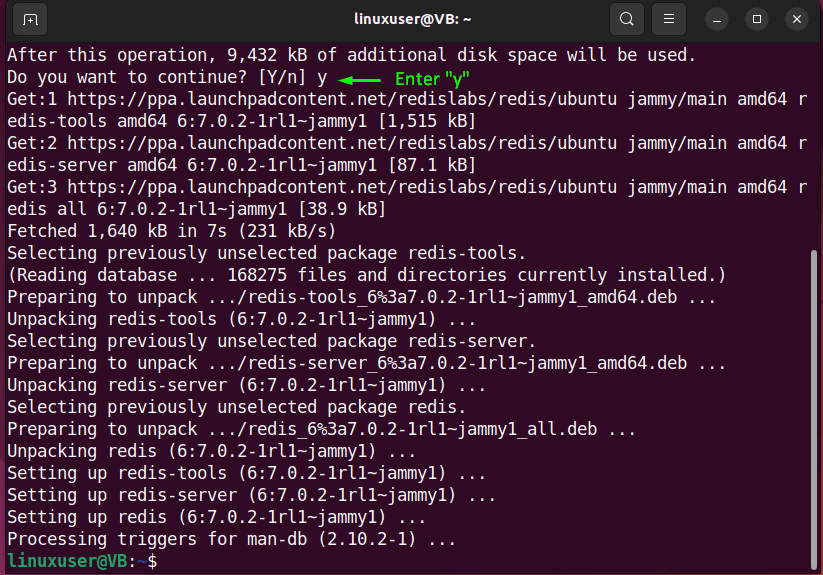Open the hamburger menu

[669, 20]
